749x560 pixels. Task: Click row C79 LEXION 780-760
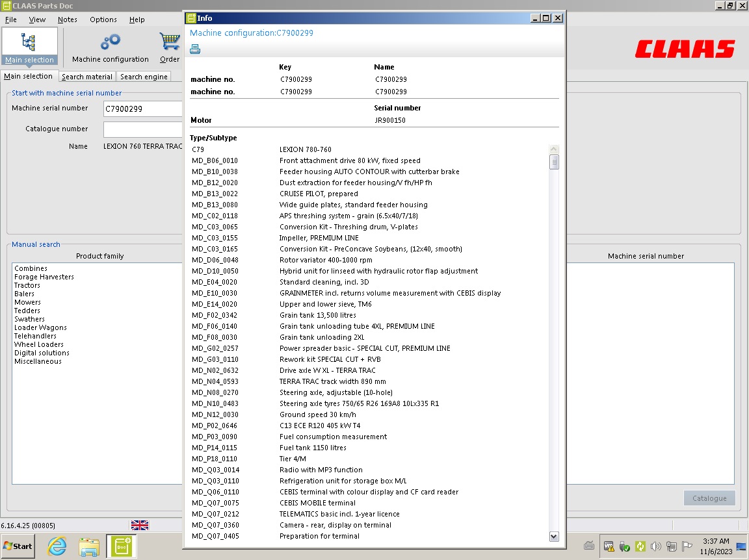click(x=369, y=149)
